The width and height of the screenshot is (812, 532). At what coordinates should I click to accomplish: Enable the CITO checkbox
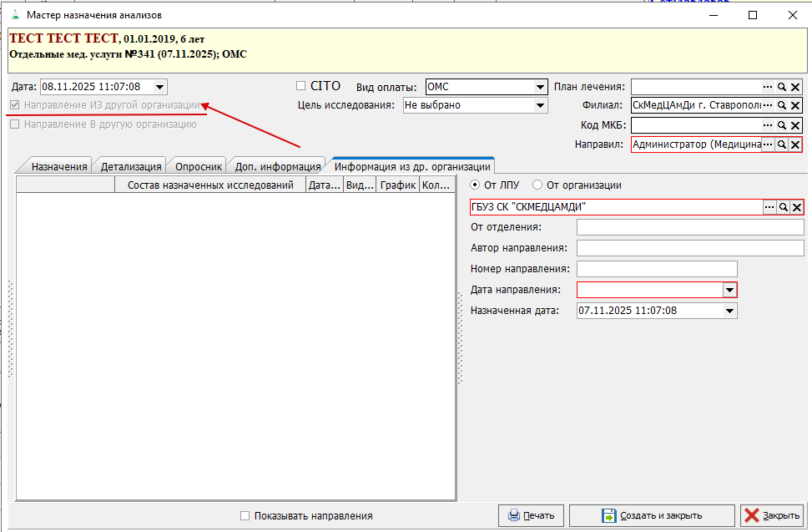[301, 86]
